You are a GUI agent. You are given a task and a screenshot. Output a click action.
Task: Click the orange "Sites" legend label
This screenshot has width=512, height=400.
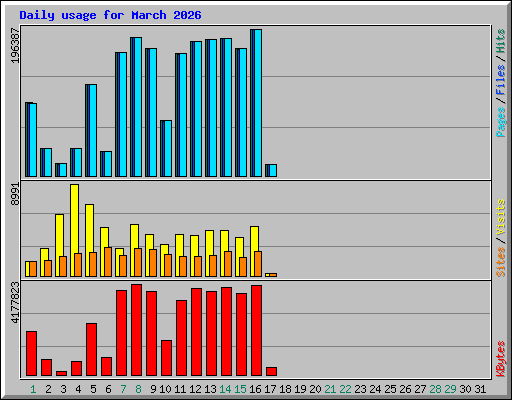point(500,262)
